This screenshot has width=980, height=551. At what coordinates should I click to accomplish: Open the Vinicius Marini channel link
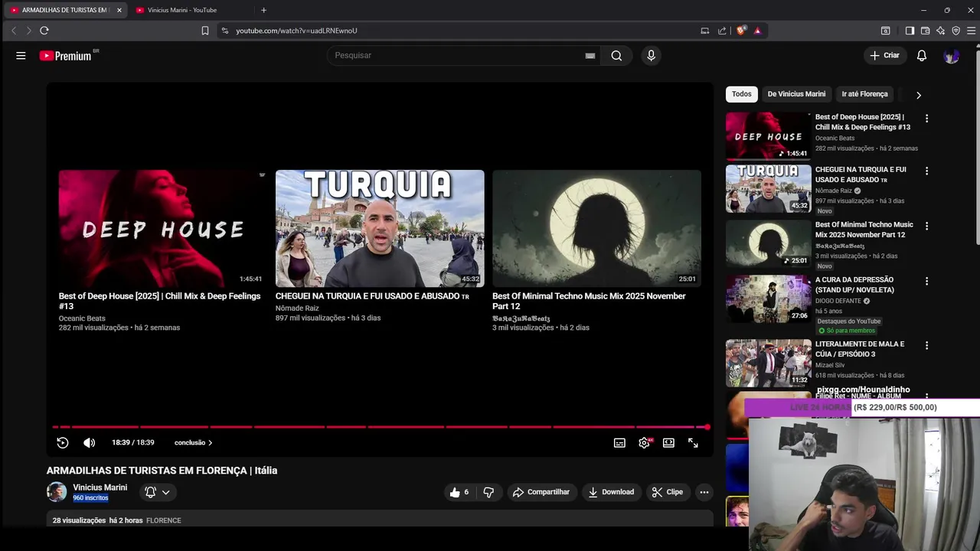(x=100, y=487)
